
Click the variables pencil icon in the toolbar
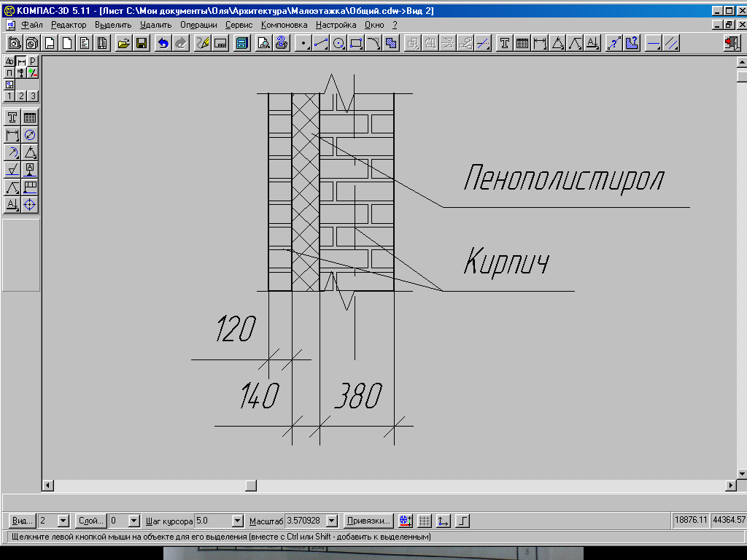click(203, 43)
